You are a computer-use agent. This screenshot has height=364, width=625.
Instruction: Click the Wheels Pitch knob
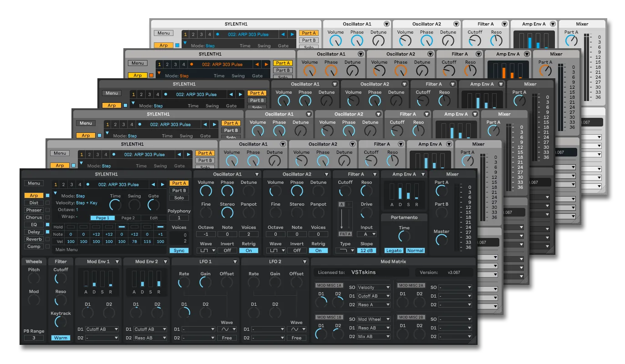[x=34, y=278]
